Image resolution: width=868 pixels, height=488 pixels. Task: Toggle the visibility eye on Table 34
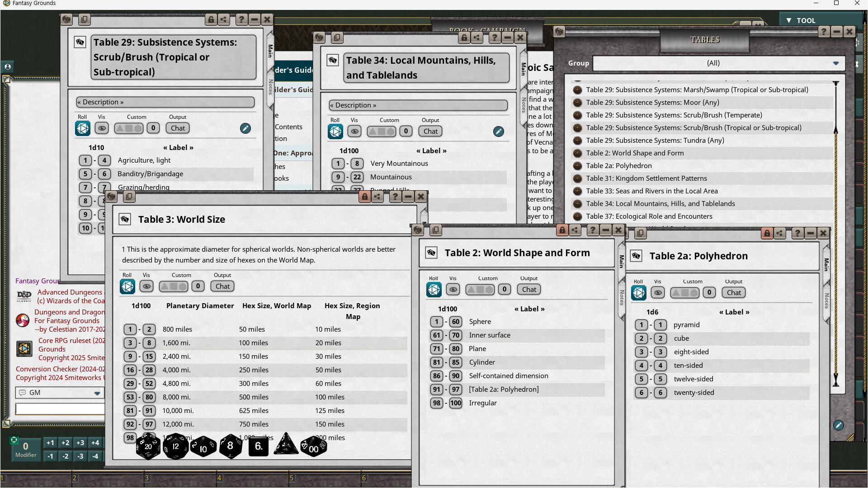354,131
